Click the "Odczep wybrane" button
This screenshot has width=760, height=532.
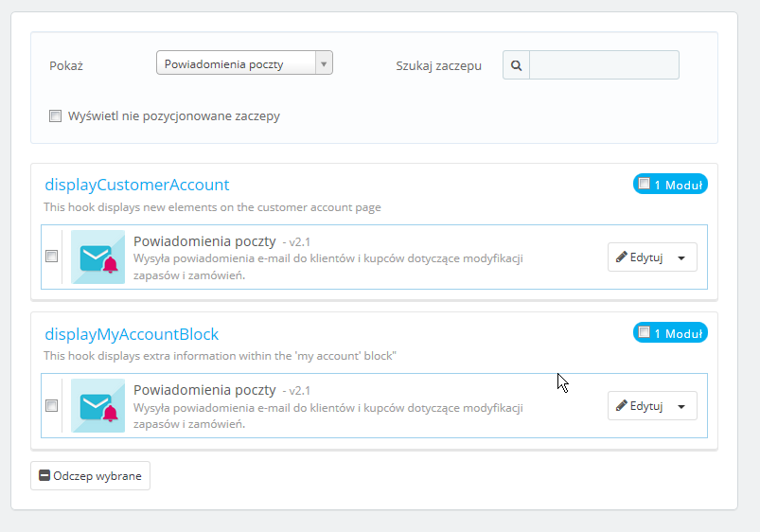[x=91, y=476]
